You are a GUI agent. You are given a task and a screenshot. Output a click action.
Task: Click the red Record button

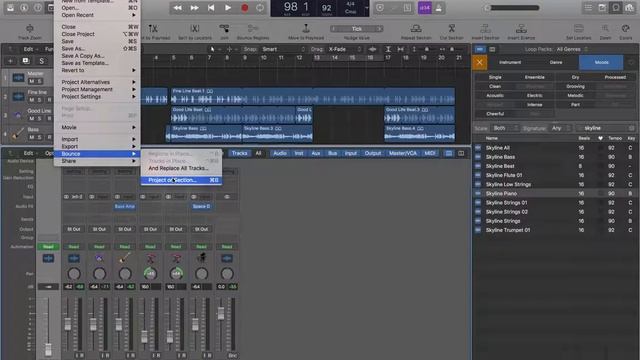(244, 8)
